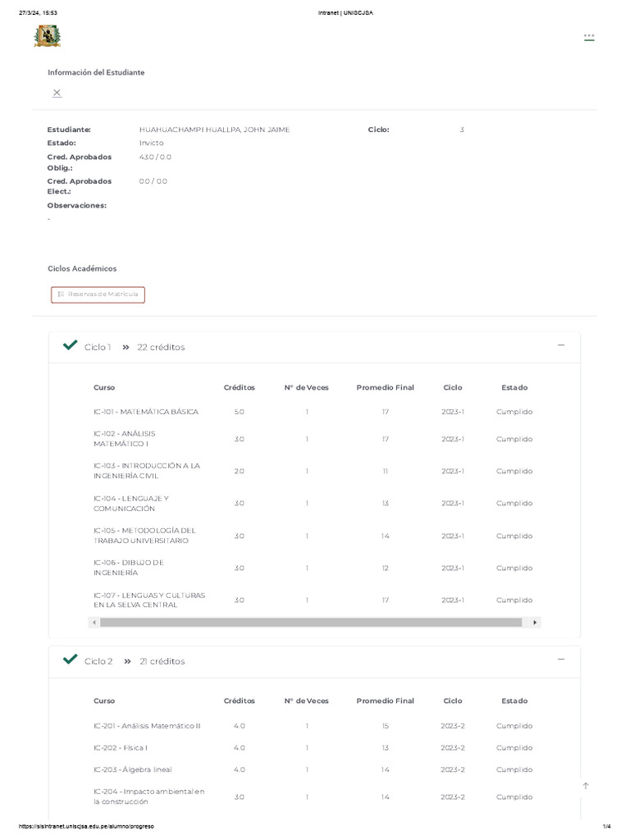Click the Reservas de Matrícula button
This screenshot has height=840, width=630.
coord(98,294)
